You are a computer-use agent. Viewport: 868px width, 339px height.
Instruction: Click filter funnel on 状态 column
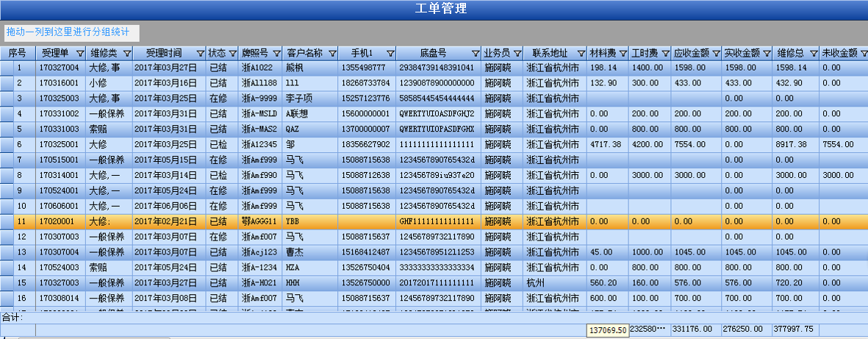click(232, 54)
